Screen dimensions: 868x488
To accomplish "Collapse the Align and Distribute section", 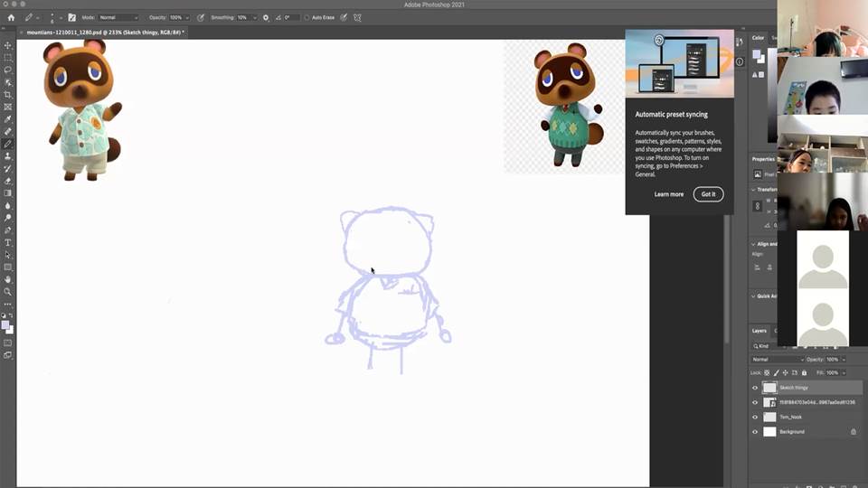I will pyautogui.click(x=753, y=244).
